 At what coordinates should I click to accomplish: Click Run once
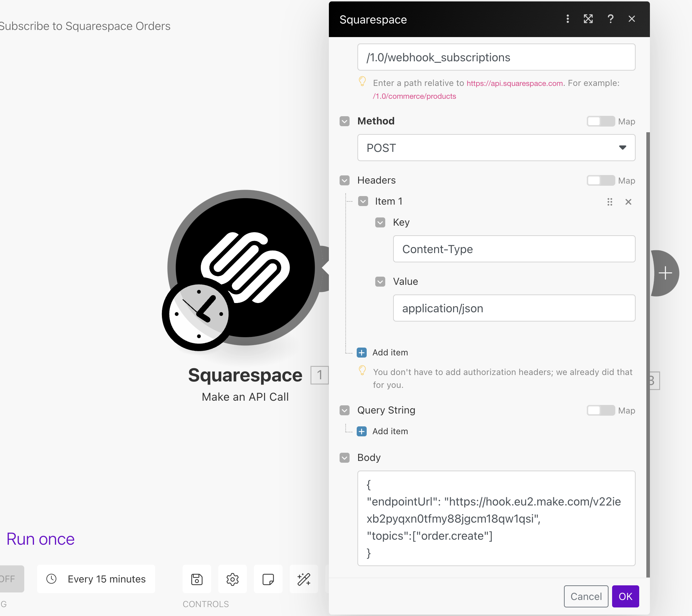[41, 539]
